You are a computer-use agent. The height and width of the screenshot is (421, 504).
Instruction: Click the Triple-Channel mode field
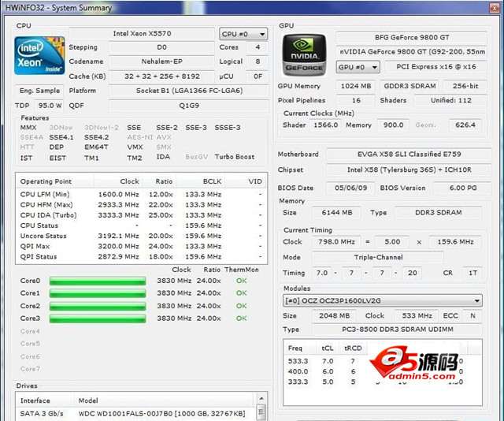point(378,258)
